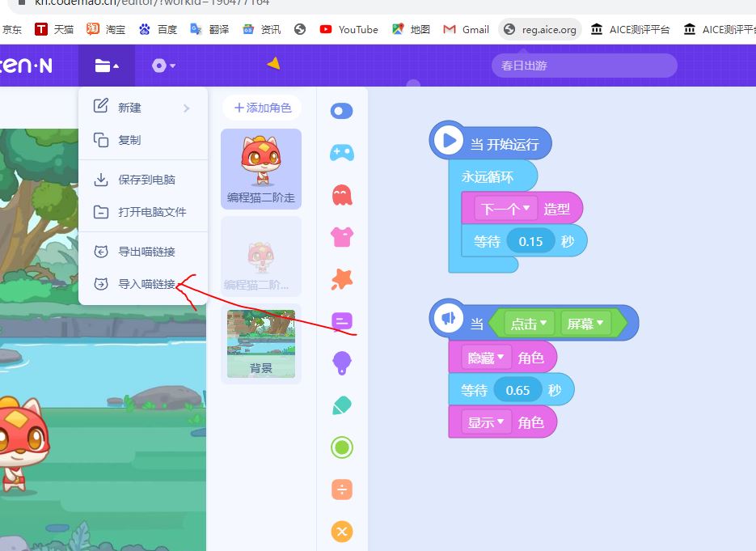Click the browser address bar URL

pos(151,3)
